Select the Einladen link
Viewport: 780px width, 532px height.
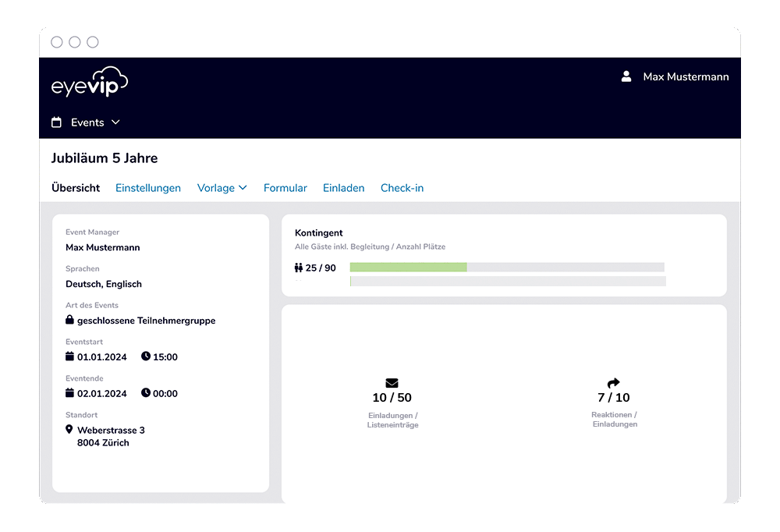[343, 188]
